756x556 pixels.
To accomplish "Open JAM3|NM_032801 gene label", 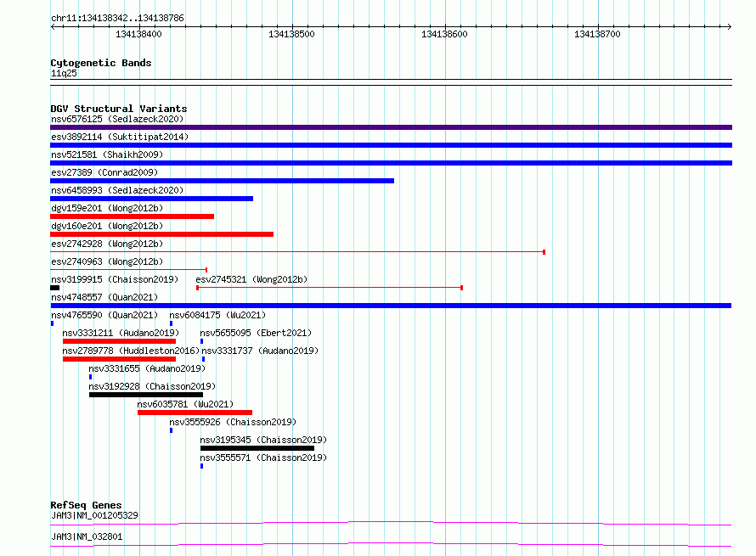I will 87,536.
